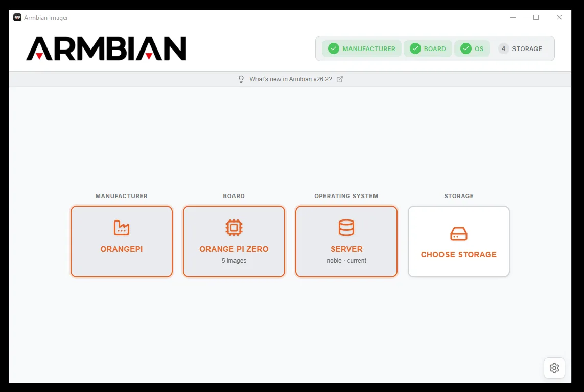Viewport: 584px width, 392px height.
Task: Click the BOARD heading above the board card
Action: pyautogui.click(x=234, y=196)
